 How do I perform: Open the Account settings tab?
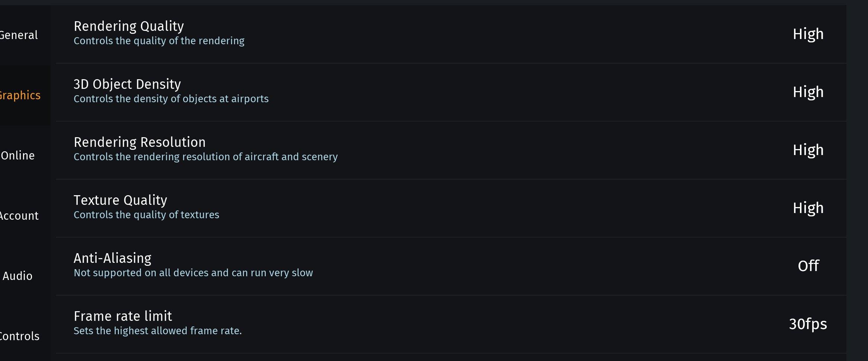[19, 216]
